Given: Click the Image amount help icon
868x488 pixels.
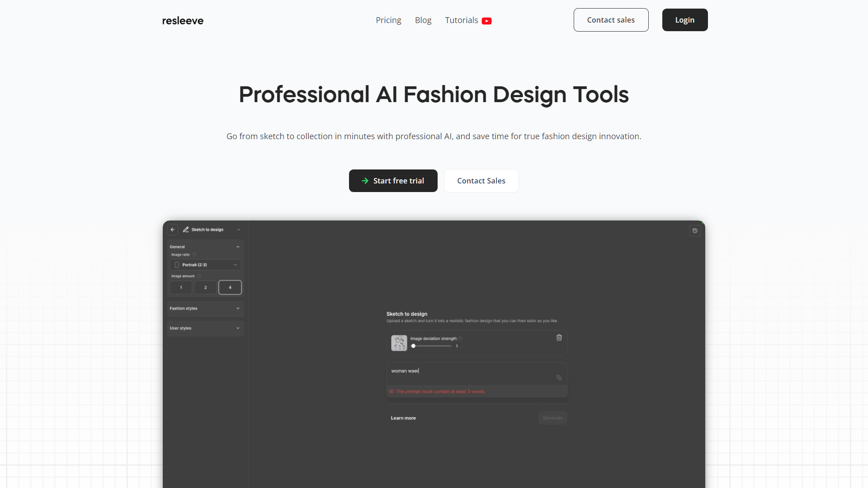Looking at the screenshot, I should (199, 276).
